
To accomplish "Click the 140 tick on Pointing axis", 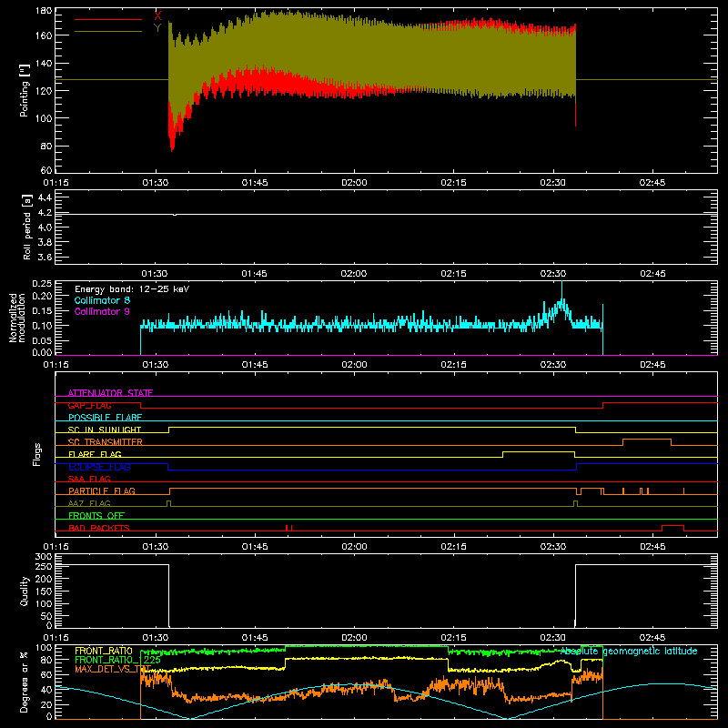I will pos(43,63).
